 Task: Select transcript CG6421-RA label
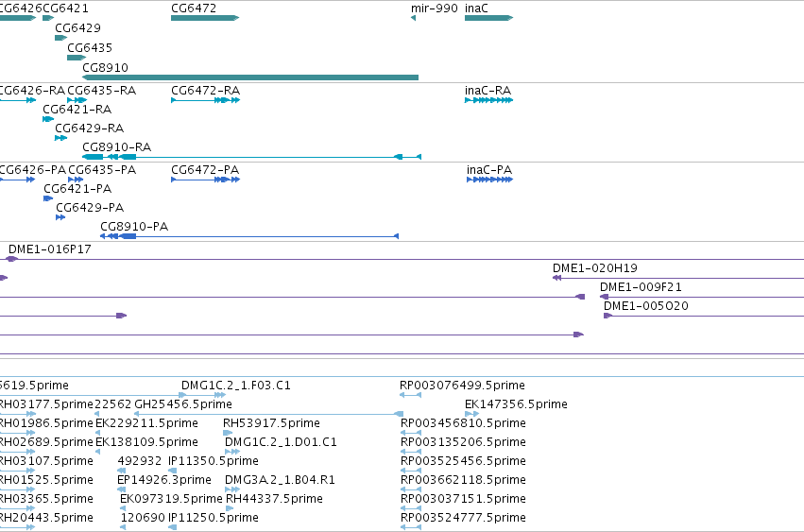77,110
